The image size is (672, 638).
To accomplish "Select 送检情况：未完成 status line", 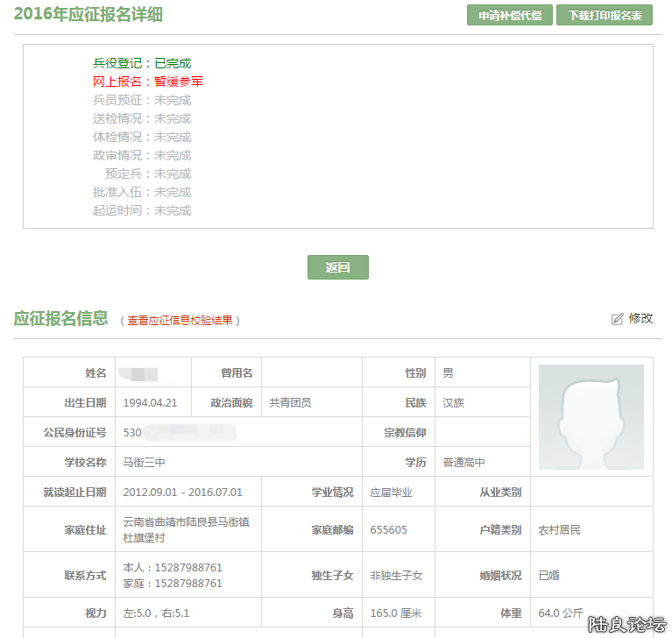I will pos(142,118).
